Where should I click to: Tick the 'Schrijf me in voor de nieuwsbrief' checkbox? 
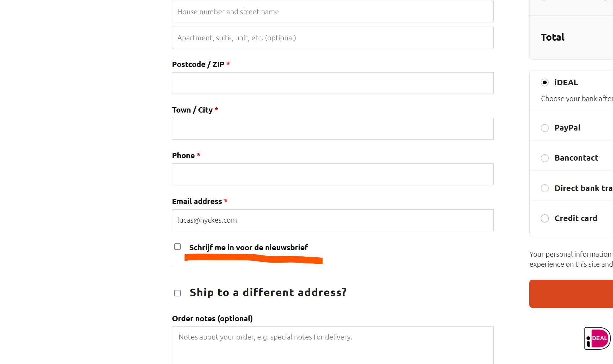click(177, 247)
